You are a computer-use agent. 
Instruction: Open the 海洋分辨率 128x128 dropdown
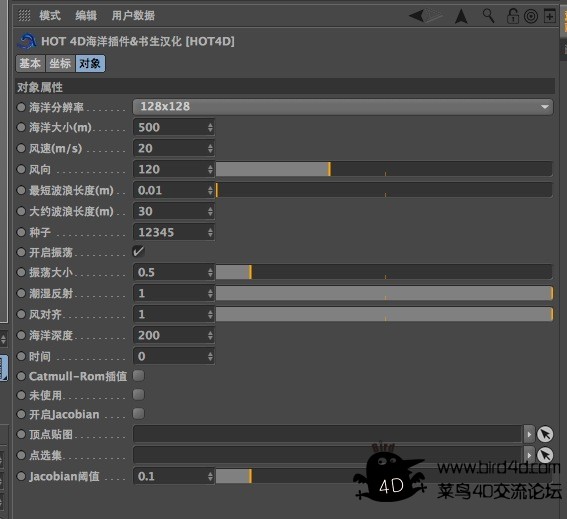343,107
